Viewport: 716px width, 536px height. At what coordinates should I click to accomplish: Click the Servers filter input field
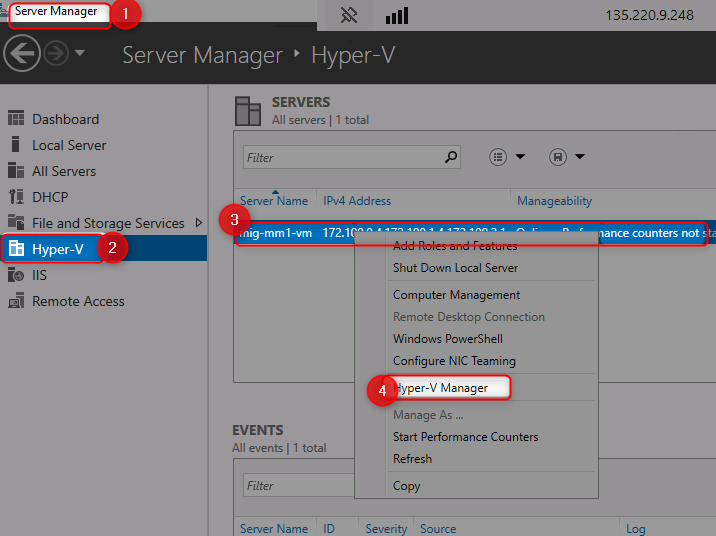point(352,158)
